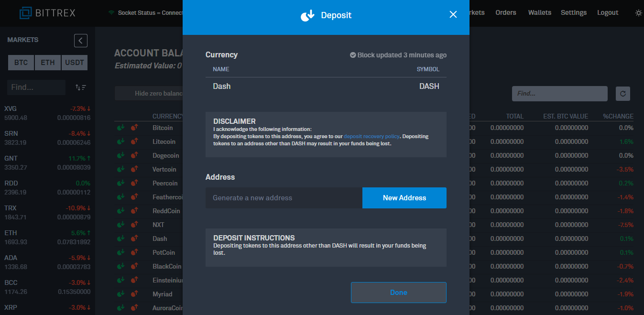Open the Orders menu
The width and height of the screenshot is (644, 315).
click(x=506, y=13)
